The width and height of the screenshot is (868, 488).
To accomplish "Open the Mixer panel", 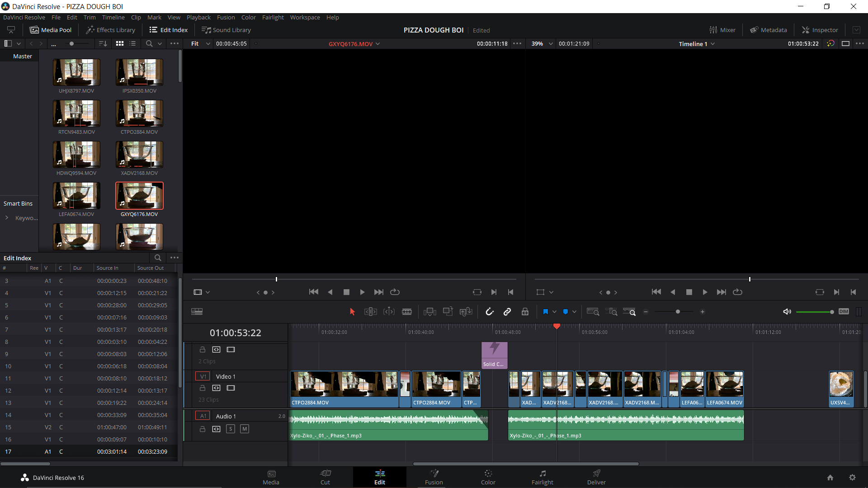I will [x=722, y=30].
